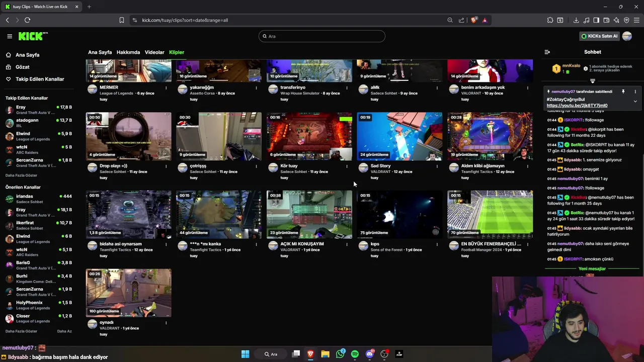
Task: Open options menu for the kıps clip
Action: (x=437, y=244)
